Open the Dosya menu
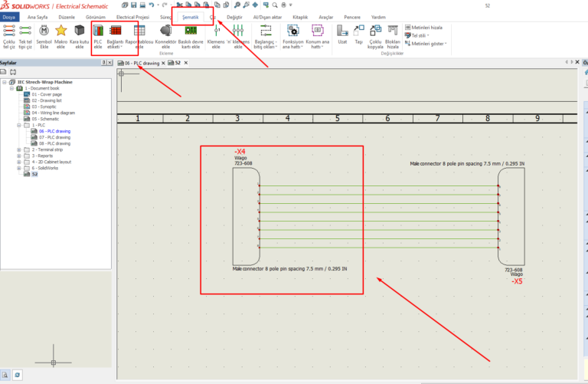Image resolution: width=588 pixels, height=384 pixels. click(9, 15)
